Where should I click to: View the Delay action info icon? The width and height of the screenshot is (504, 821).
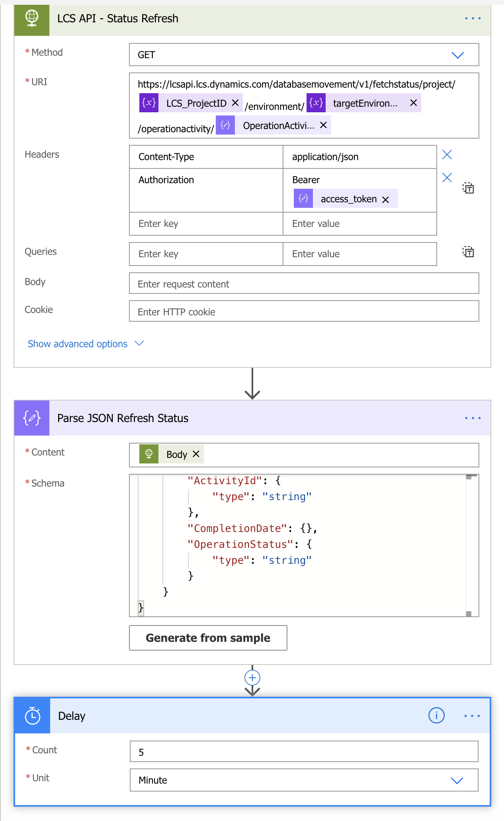click(436, 715)
